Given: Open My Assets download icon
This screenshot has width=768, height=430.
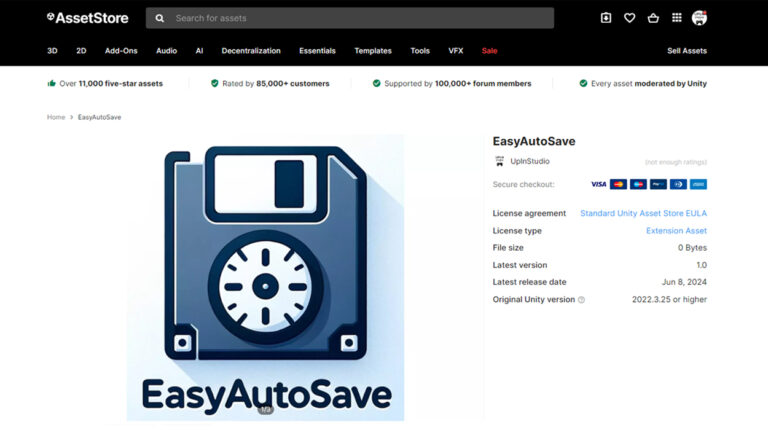Looking at the screenshot, I should tap(606, 18).
